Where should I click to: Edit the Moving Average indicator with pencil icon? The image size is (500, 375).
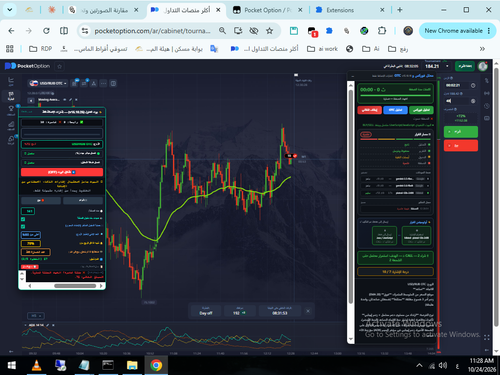coord(70,100)
